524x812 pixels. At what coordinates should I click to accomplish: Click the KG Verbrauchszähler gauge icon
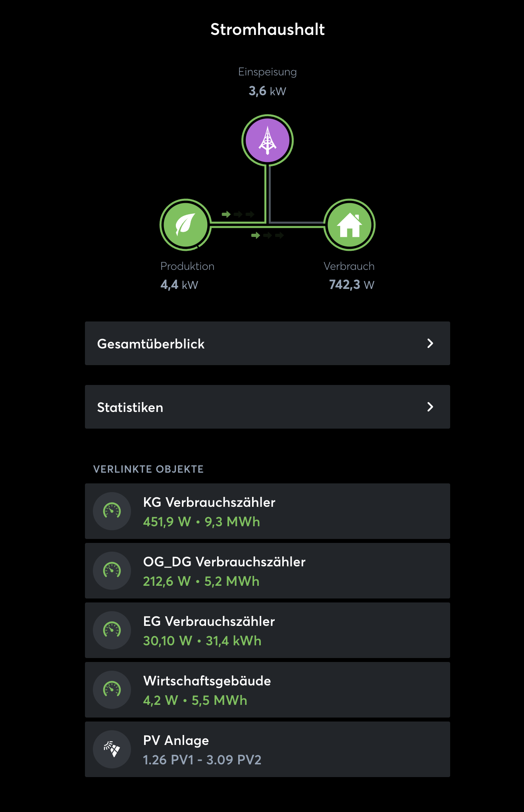[x=112, y=511]
